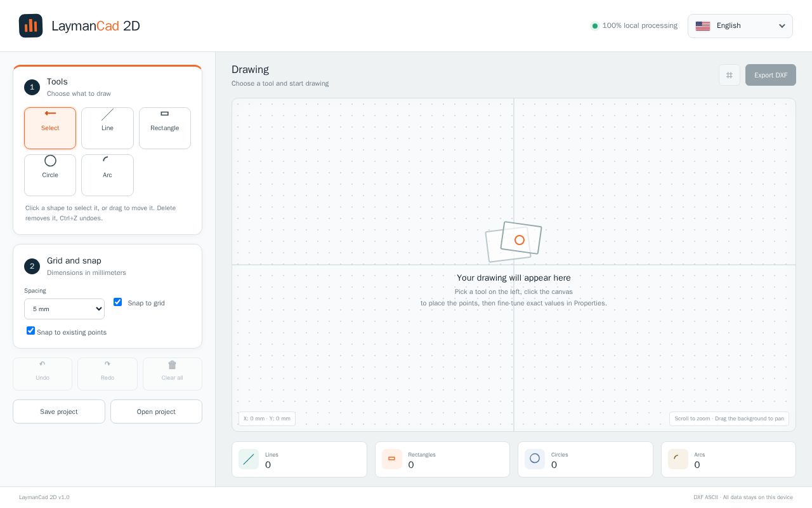
Task: Open the Spacing 5 mm dropdown
Action: point(64,309)
